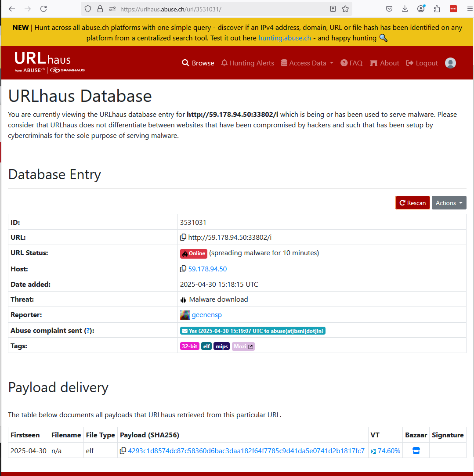
Task: Click the abuse complaint Yes badge
Action: point(253,331)
